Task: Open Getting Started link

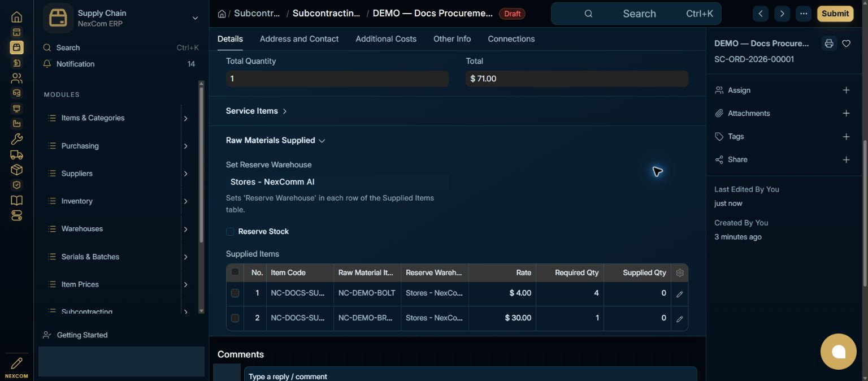Action: click(x=82, y=335)
